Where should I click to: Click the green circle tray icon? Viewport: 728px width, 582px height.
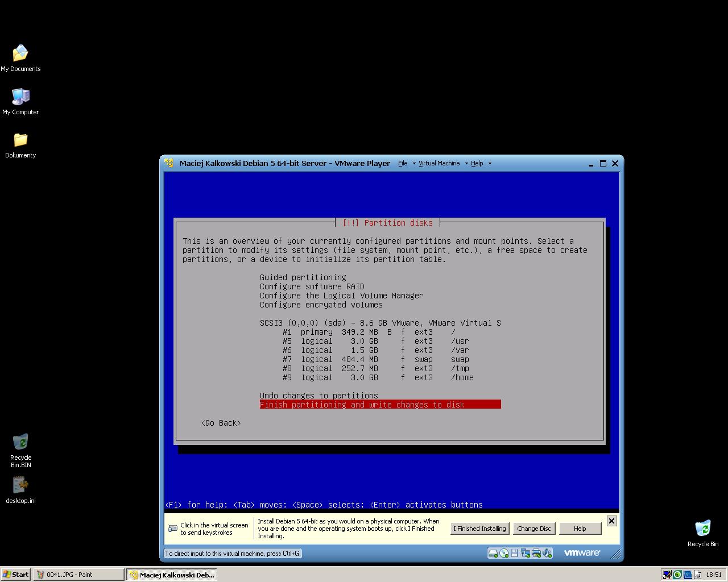(x=677, y=575)
